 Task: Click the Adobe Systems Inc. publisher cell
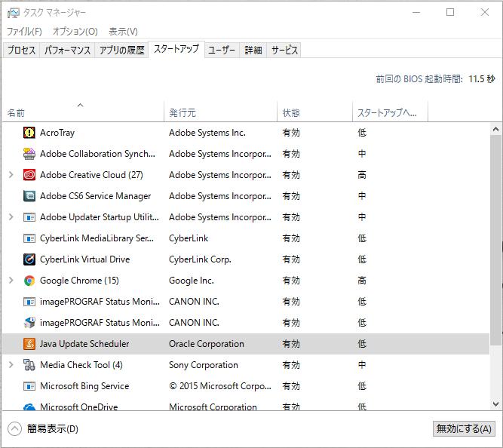tap(207, 133)
